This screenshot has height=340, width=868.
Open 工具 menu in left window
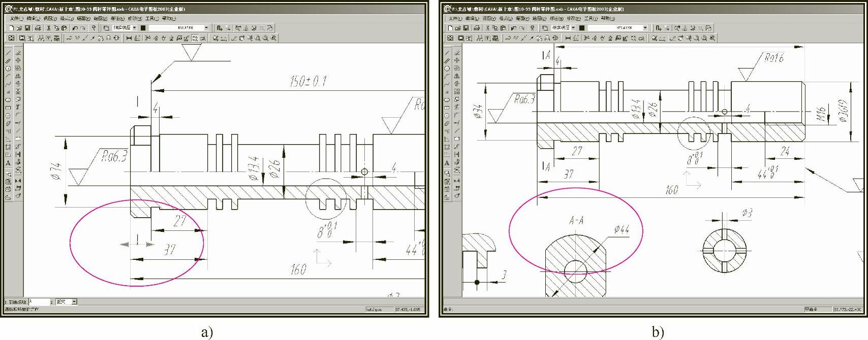click(151, 18)
